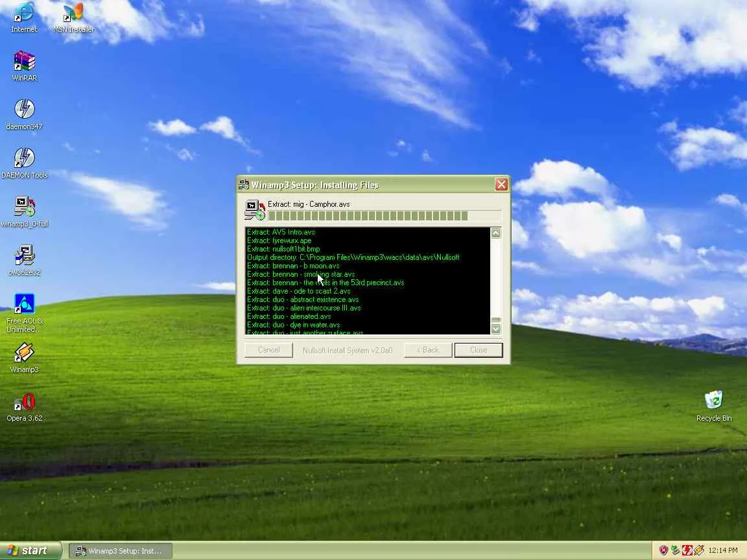Image resolution: width=747 pixels, height=560 pixels.
Task: Select the daemon347 desktop icon
Action: click(24, 114)
